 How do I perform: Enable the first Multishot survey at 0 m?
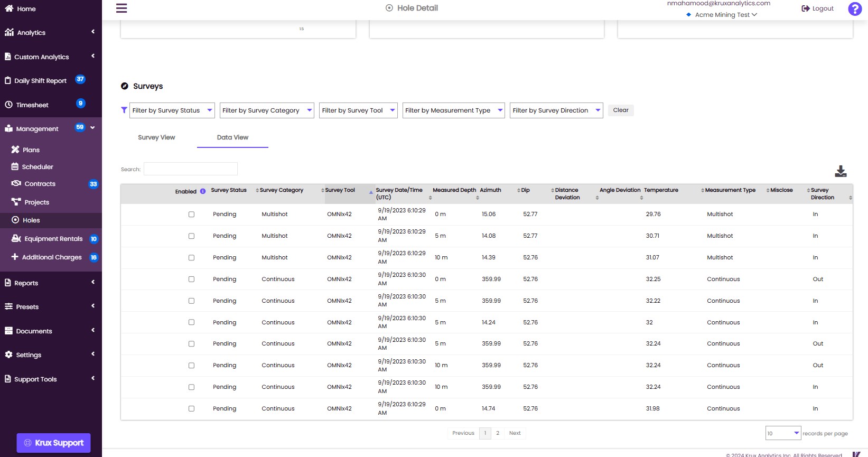(191, 214)
